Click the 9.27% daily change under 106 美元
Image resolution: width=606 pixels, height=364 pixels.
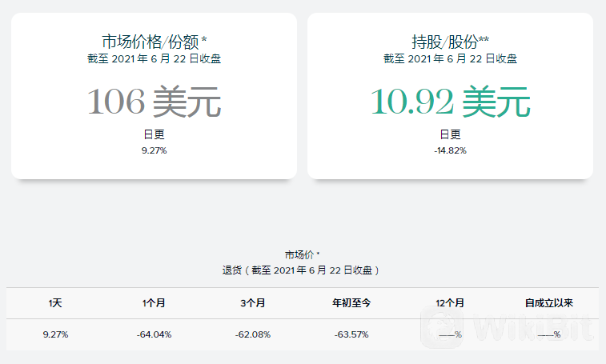pos(154,150)
